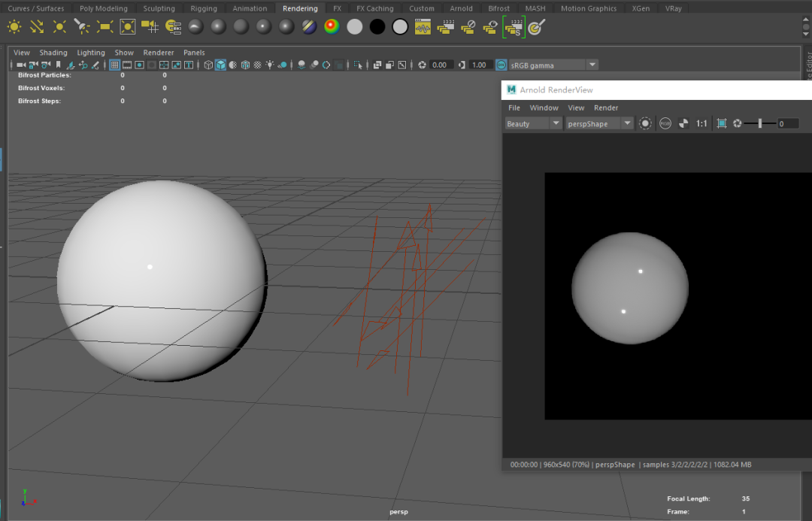Viewport: 812px width, 521px height.
Task: Click the 1:1 zoom button in RenderView
Action: click(701, 123)
